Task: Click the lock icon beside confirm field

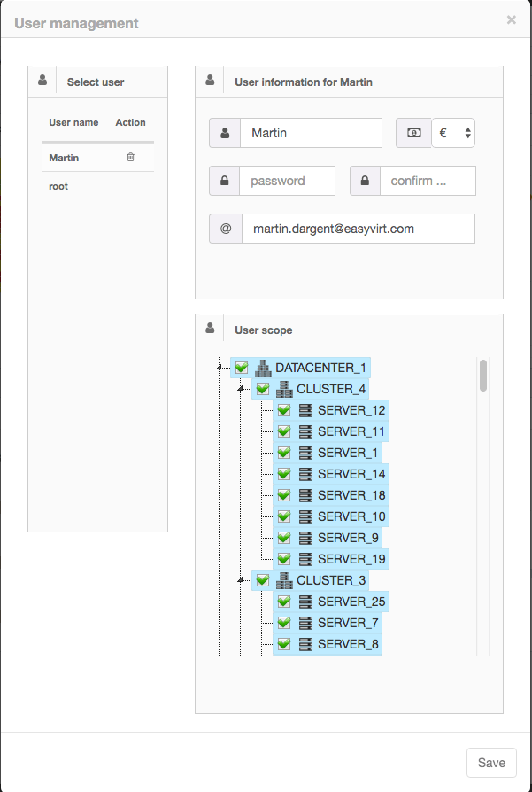Action: coord(365,181)
